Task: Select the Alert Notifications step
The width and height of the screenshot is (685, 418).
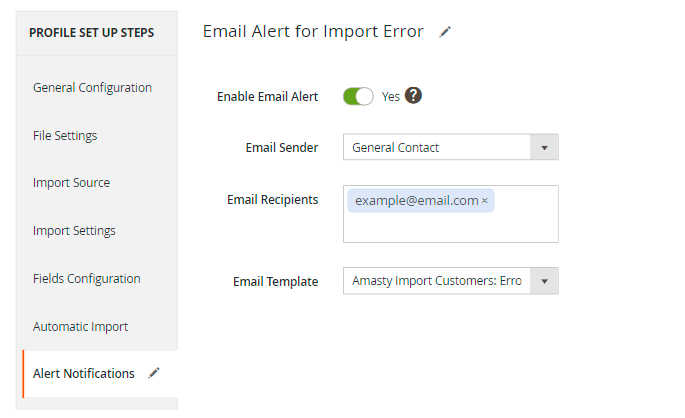Action: (84, 374)
